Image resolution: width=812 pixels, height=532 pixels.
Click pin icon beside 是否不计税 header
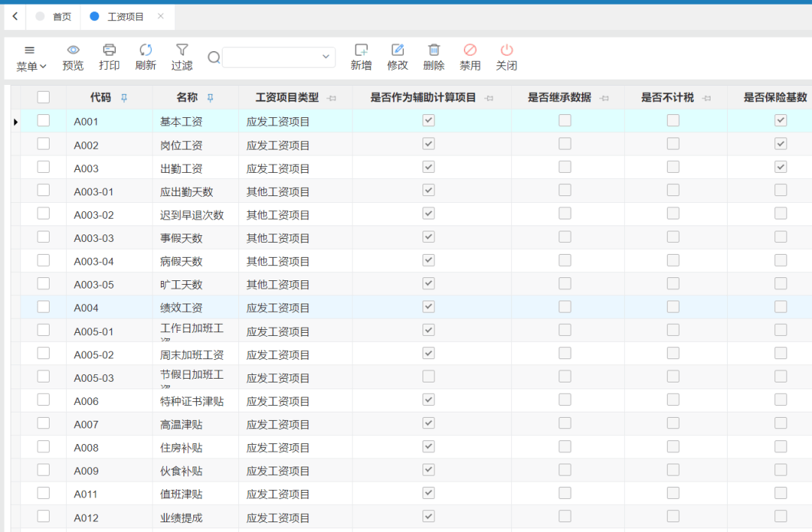pyautogui.click(x=707, y=98)
